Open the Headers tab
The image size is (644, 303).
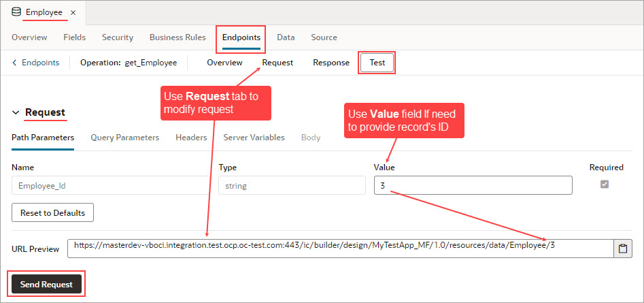tap(191, 138)
